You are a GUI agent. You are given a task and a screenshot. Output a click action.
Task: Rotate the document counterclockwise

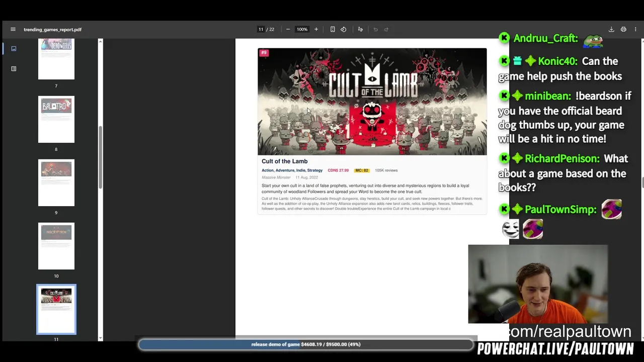344,29
